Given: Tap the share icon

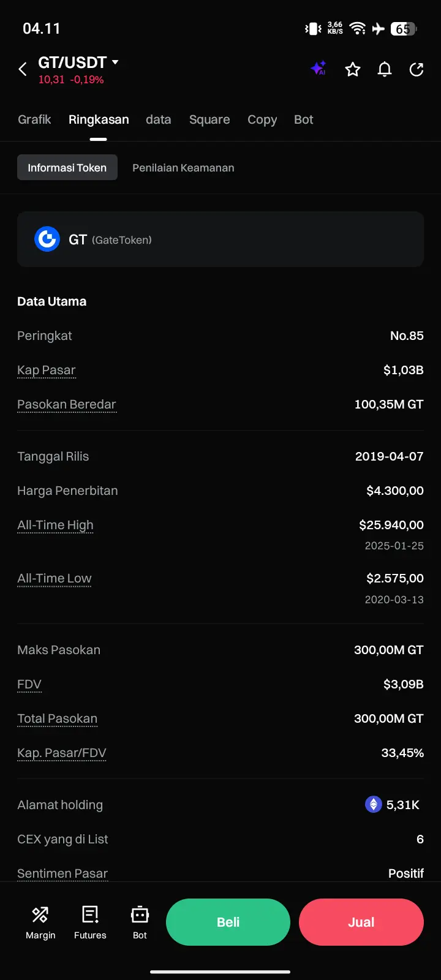Looking at the screenshot, I should pyautogui.click(x=417, y=69).
